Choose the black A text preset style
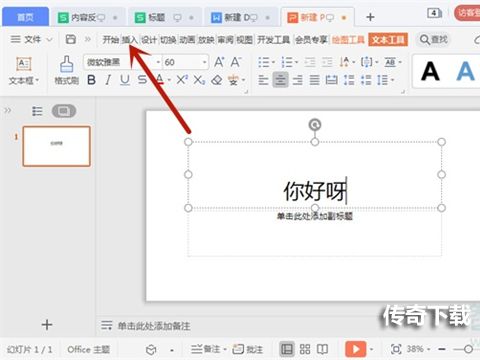The height and width of the screenshot is (360, 480). pos(430,71)
